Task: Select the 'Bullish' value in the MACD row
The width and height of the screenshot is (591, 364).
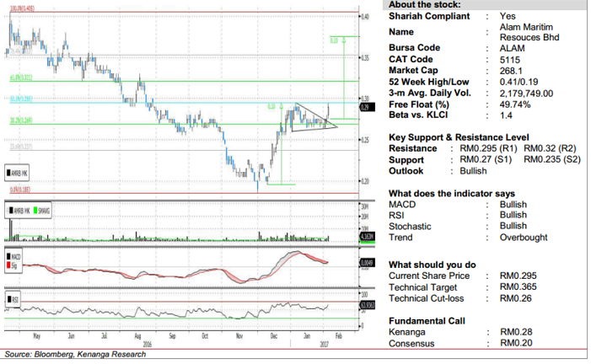Action: 513,205
